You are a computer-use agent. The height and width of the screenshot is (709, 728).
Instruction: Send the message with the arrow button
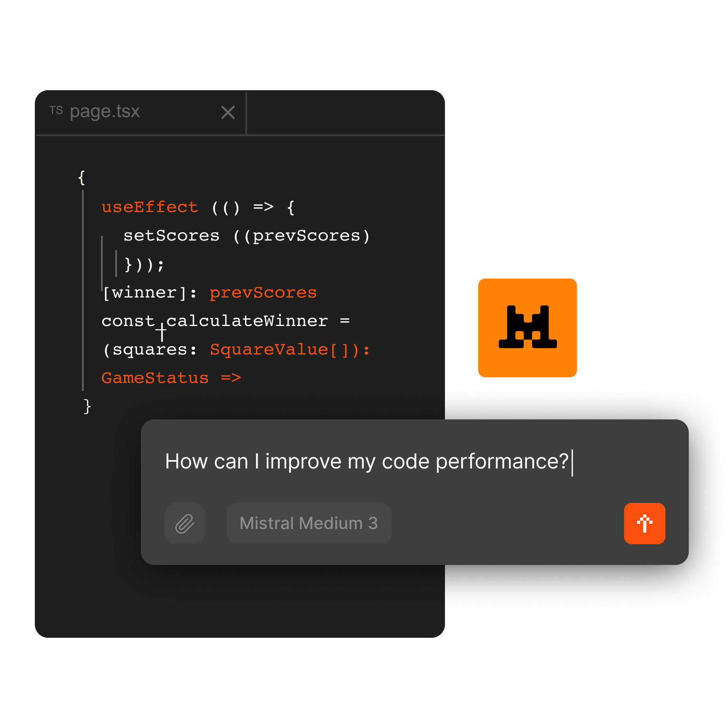click(x=644, y=523)
